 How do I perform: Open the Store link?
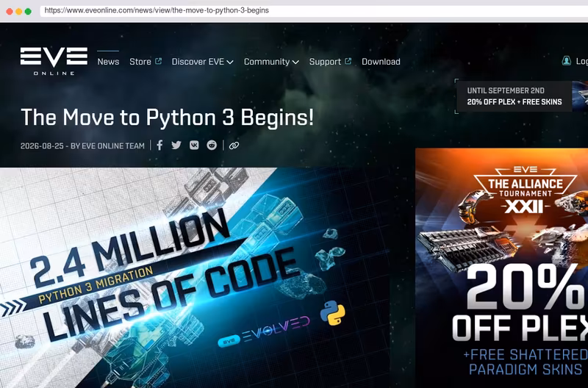point(140,62)
